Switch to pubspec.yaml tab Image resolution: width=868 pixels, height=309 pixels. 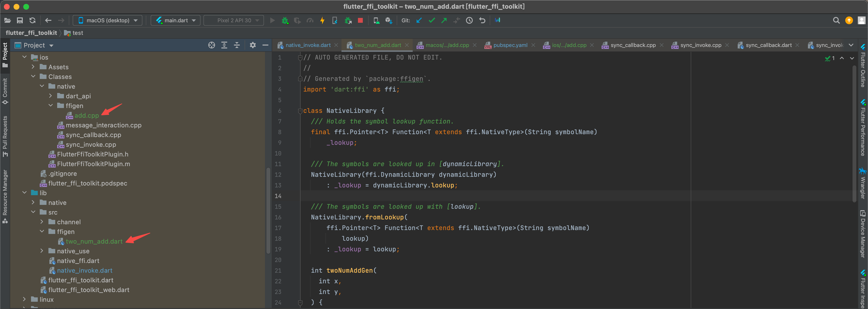click(510, 45)
